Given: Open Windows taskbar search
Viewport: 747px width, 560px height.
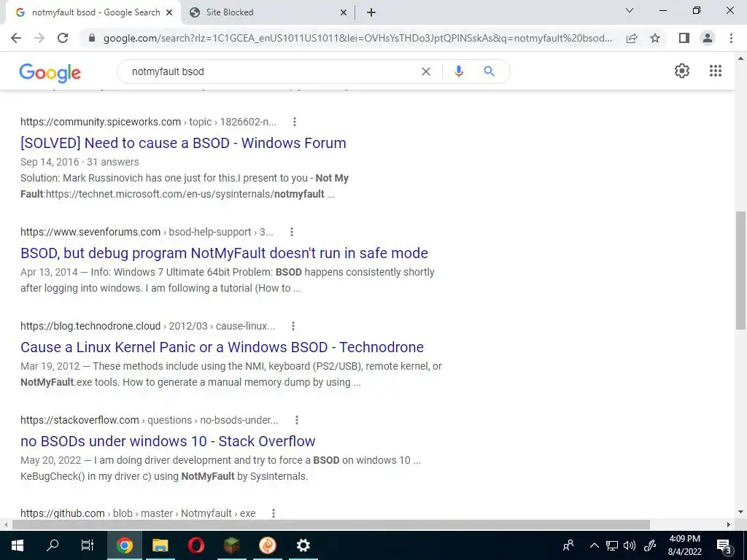Looking at the screenshot, I should click(53, 545).
